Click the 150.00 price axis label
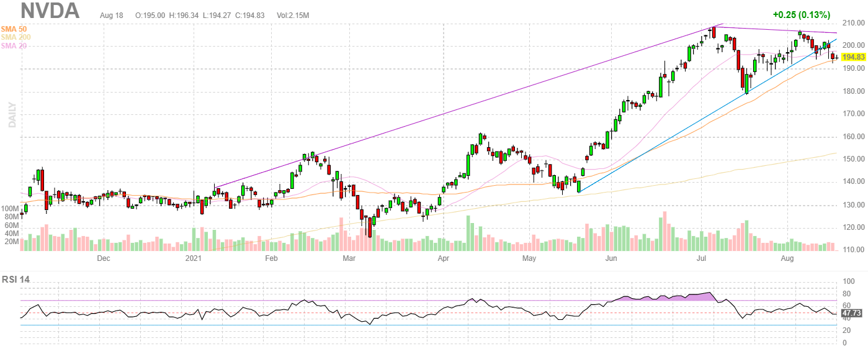 click(853, 160)
